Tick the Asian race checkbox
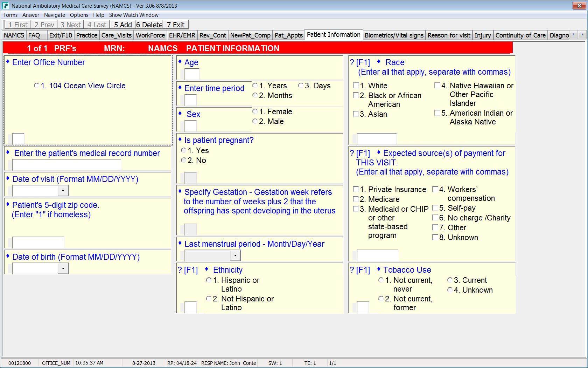Screen dimensions: 588x368 click(356, 114)
